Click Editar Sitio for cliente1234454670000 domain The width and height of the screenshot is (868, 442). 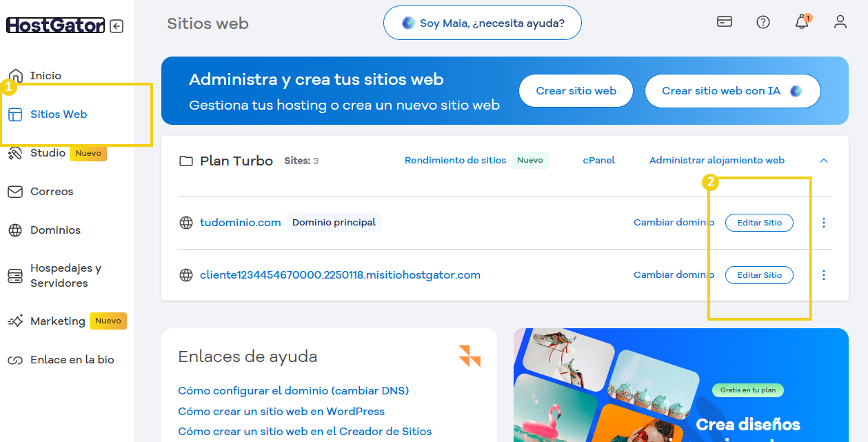click(759, 275)
